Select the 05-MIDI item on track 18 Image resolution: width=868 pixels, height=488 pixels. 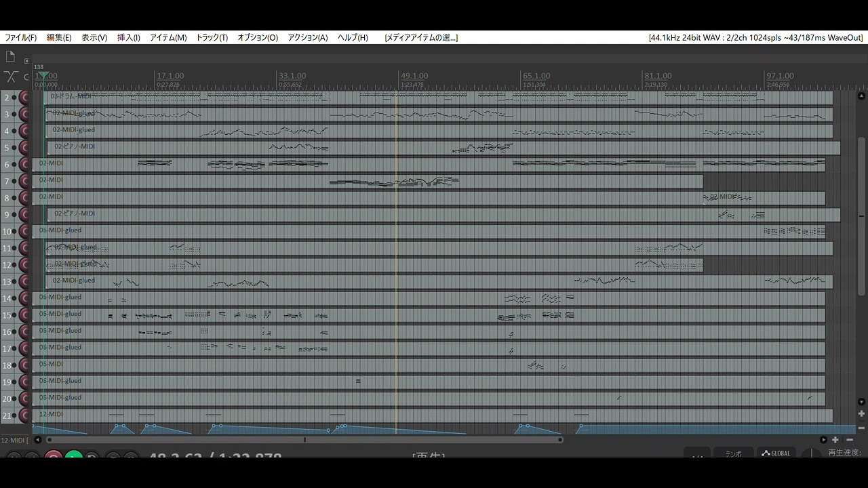[429, 365]
